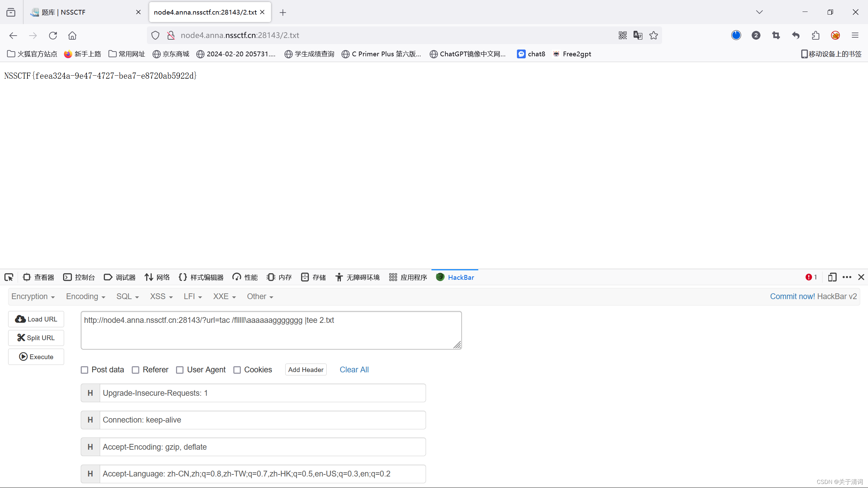The height and width of the screenshot is (488, 868).
Task: Open the extensions puzzle icon
Action: [815, 35]
